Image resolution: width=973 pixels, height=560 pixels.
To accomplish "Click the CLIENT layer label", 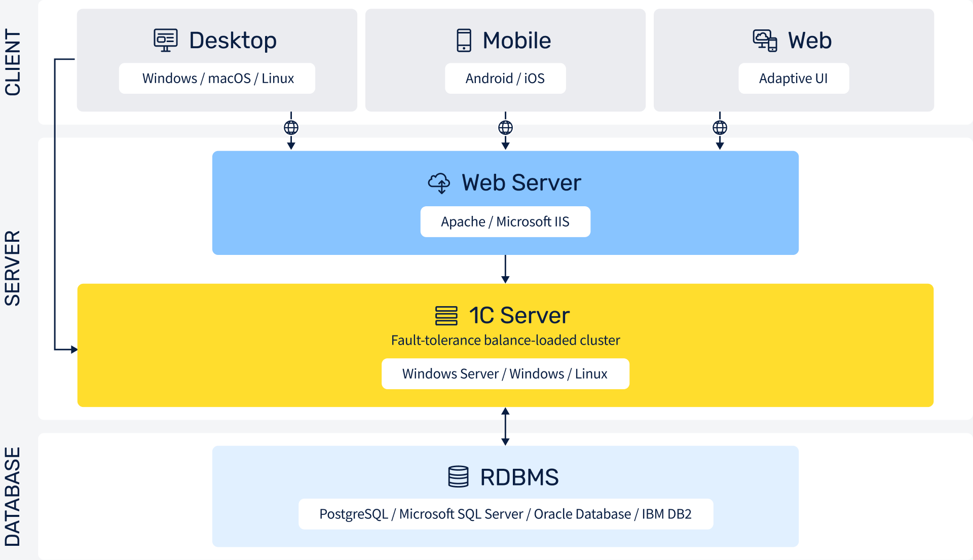I will (x=13, y=62).
